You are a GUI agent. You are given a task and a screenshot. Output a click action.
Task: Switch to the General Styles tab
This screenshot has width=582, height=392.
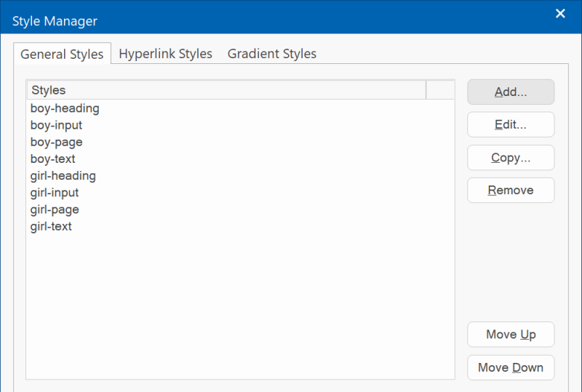point(62,54)
